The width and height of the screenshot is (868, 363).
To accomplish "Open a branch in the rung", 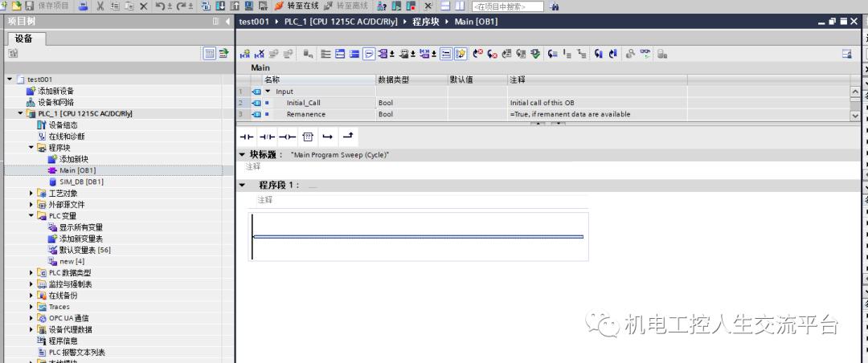I will pos(328,137).
